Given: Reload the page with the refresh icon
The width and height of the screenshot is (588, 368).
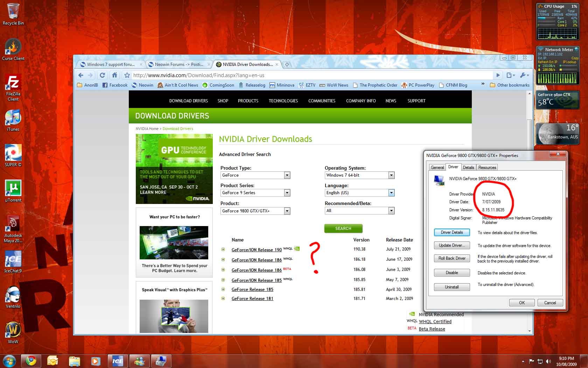Looking at the screenshot, I should 102,75.
